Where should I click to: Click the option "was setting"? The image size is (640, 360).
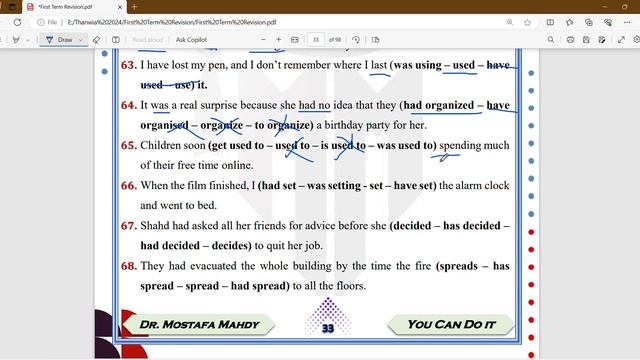[x=334, y=186]
